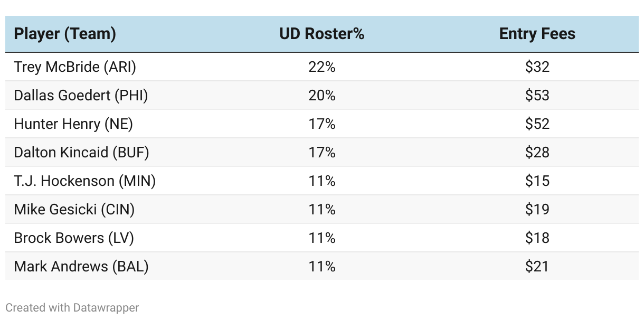644x320 pixels.
Task: Click the UD Roster% column header
Action: (321, 34)
